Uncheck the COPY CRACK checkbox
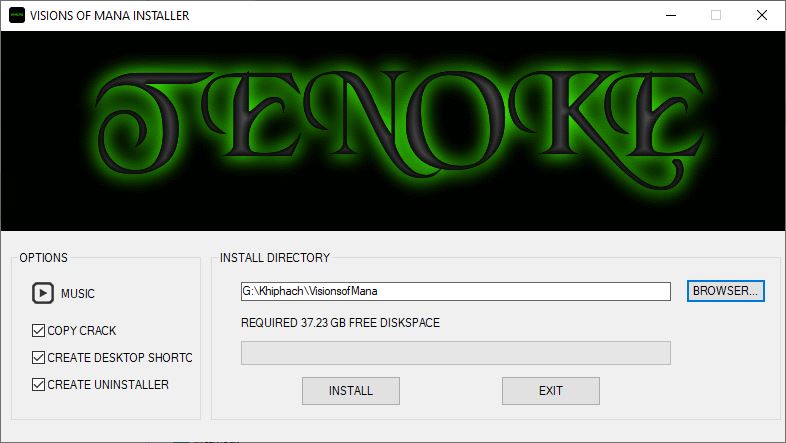 38,330
